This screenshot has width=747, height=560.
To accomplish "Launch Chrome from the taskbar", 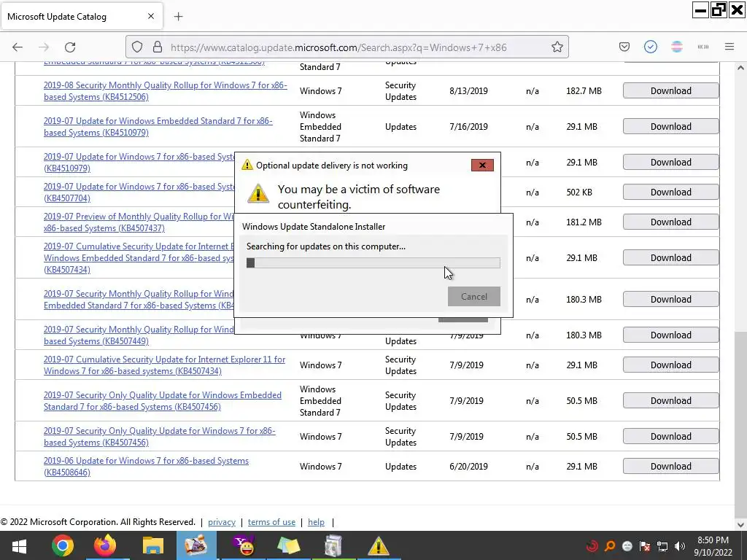I will tap(63, 545).
